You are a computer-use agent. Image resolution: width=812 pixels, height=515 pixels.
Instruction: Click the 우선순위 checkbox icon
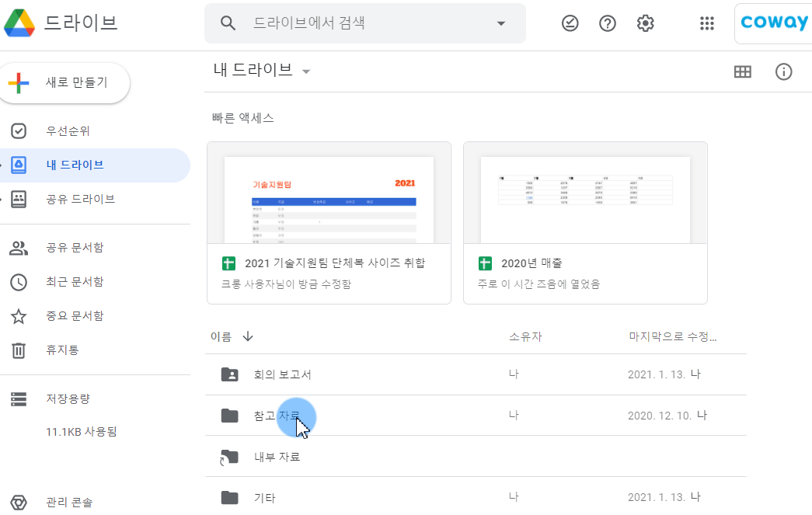19,131
